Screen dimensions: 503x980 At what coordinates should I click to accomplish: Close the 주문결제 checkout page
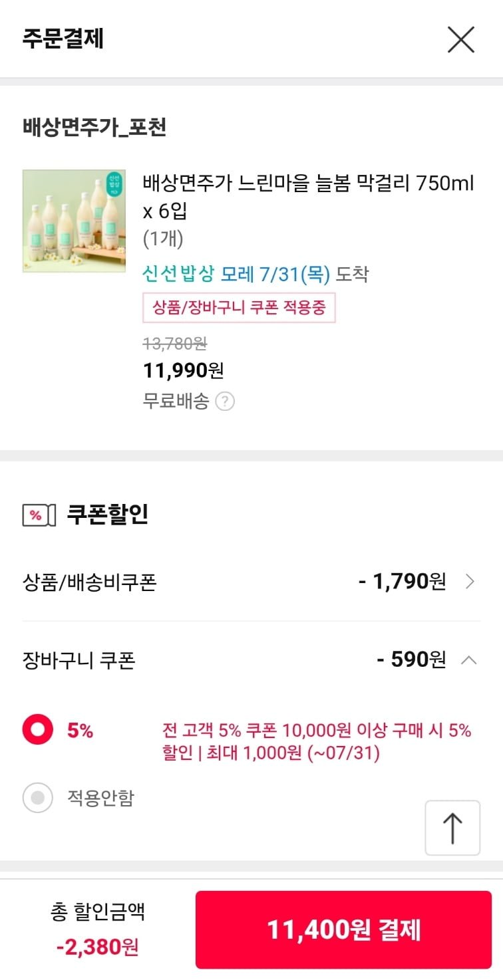(x=460, y=39)
